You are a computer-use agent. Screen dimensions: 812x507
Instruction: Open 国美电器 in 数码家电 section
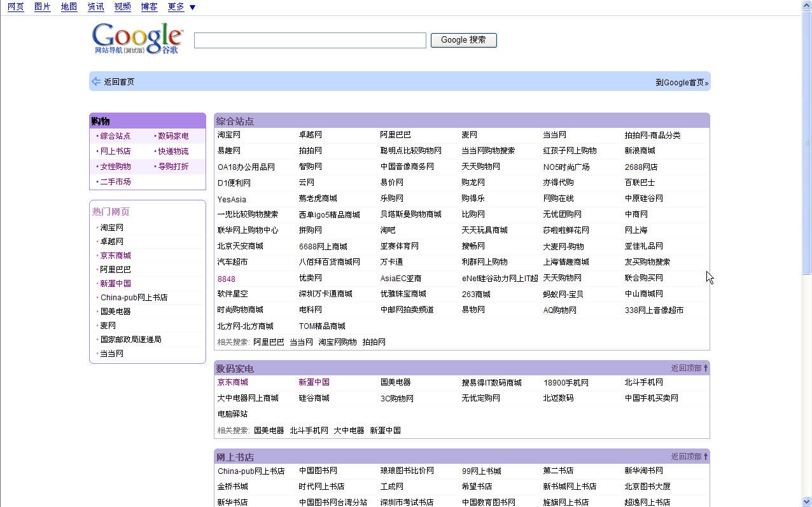click(396, 383)
